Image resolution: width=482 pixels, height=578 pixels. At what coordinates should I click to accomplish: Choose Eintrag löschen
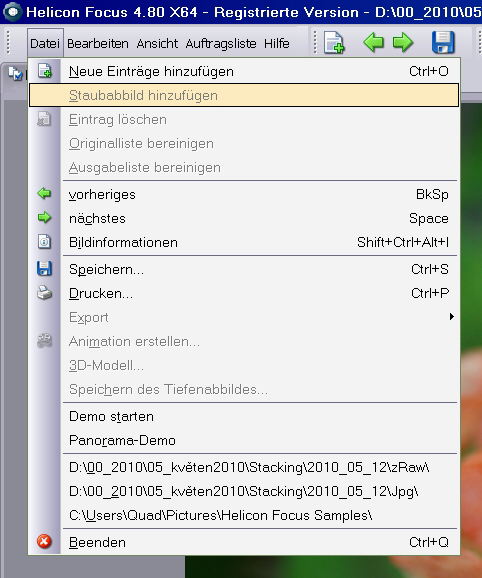point(244,119)
